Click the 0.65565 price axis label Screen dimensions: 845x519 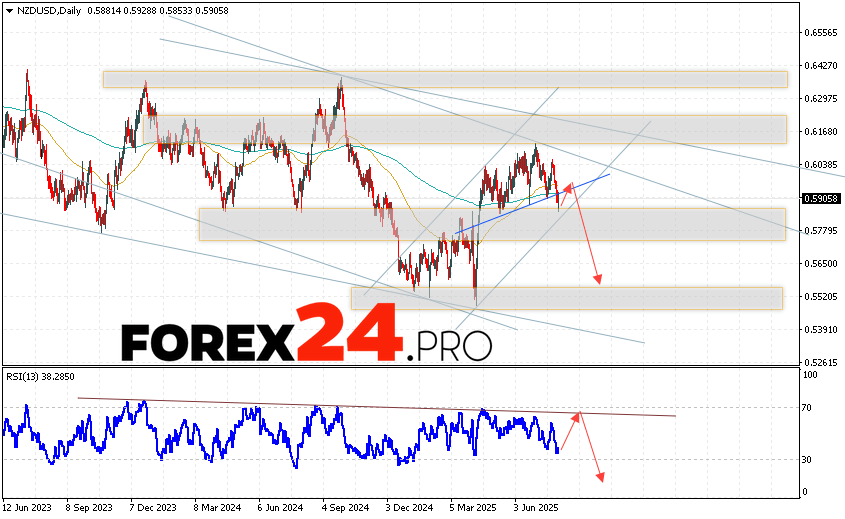coord(820,33)
